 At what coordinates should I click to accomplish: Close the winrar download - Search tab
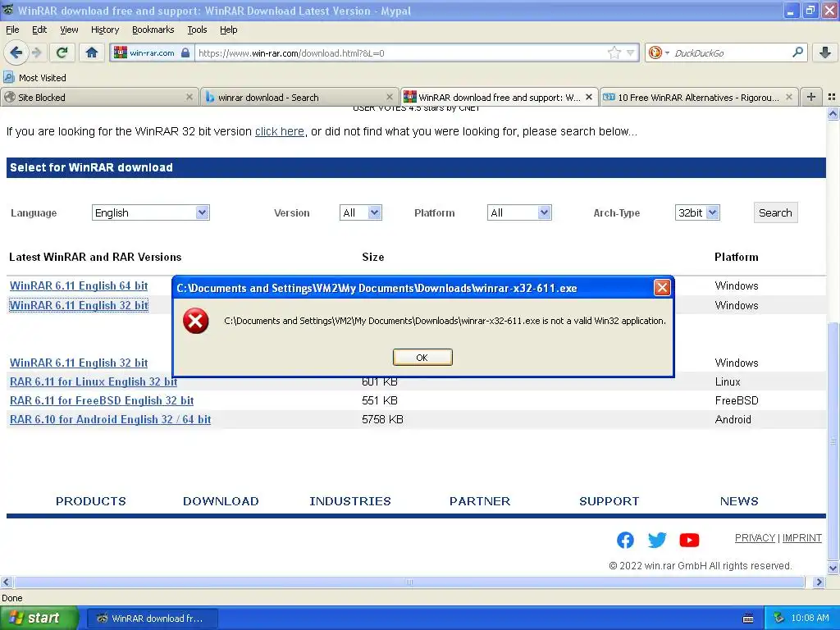tap(390, 97)
